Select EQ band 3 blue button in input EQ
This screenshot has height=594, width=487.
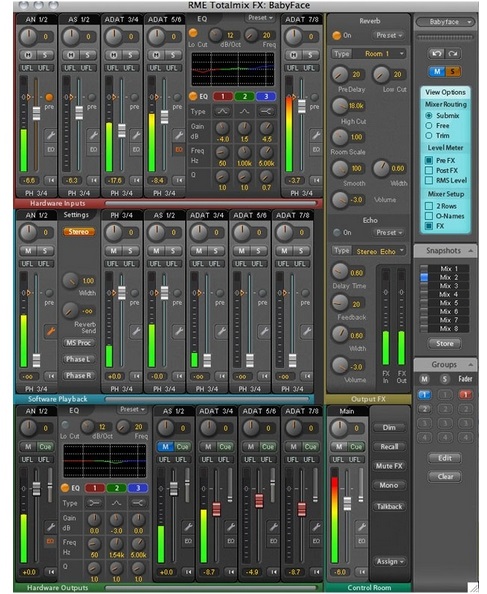pos(266,96)
